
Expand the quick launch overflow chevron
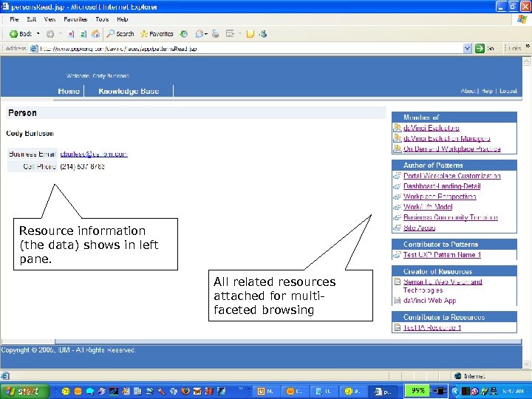pyautogui.click(x=241, y=389)
